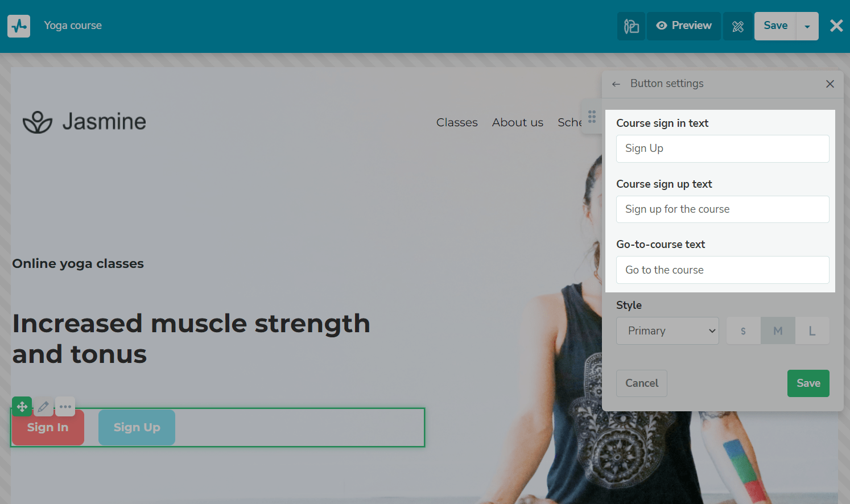Open the Primary style dropdown
850x504 pixels.
667,331
